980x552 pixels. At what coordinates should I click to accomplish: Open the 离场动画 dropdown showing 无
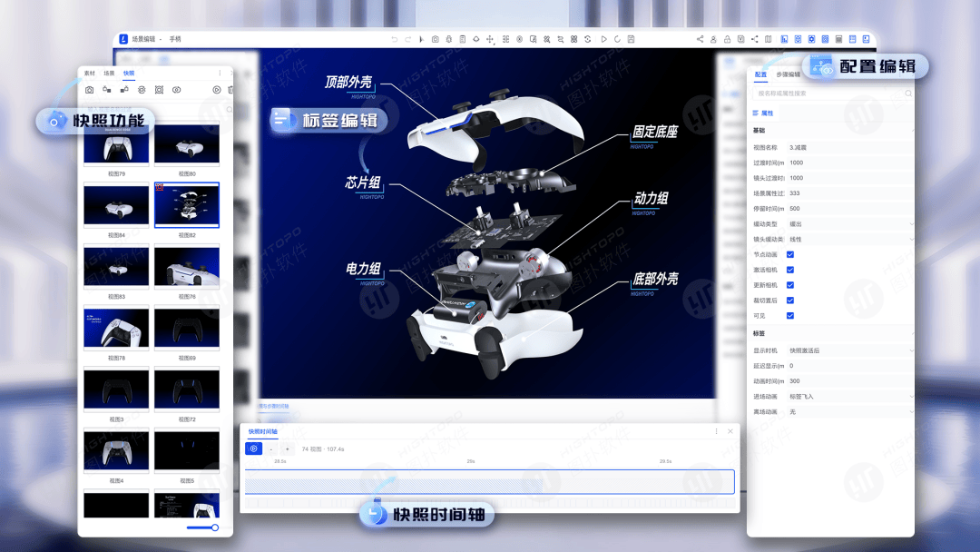coord(850,412)
